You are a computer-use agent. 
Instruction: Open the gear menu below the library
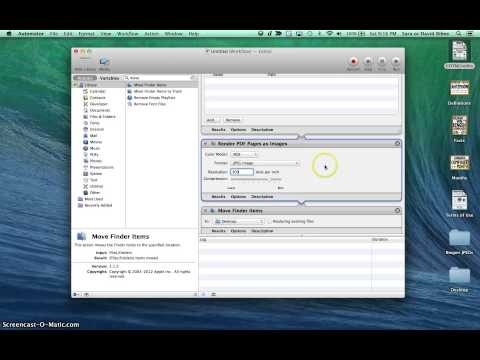click(x=77, y=294)
